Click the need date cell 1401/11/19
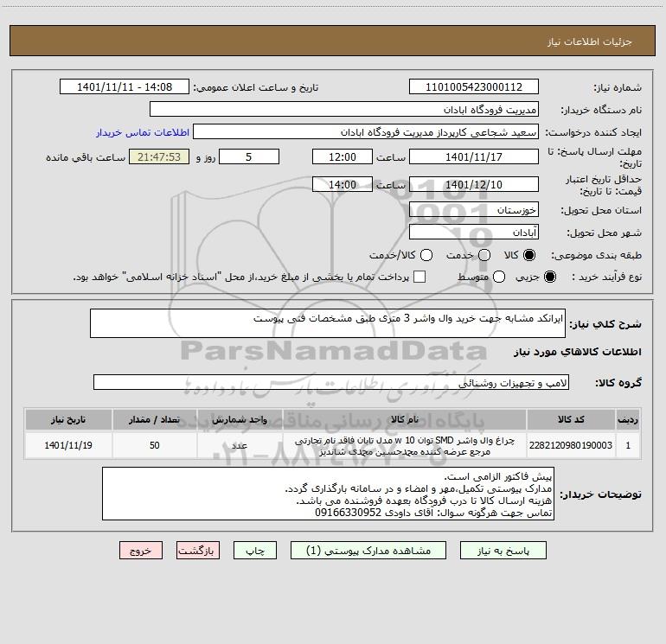The width and height of the screenshot is (666, 644). tap(68, 445)
